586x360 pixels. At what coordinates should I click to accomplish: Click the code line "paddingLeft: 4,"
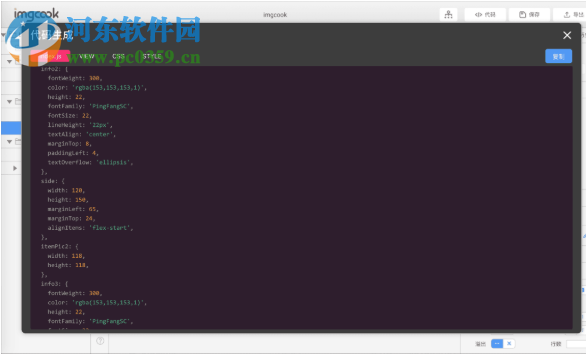pyautogui.click(x=73, y=153)
